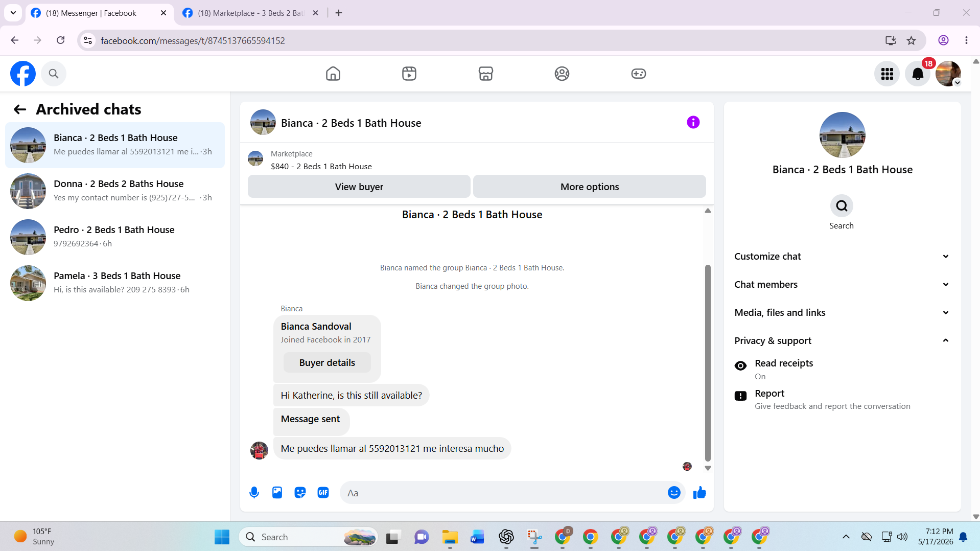The width and height of the screenshot is (980, 551).
Task: Open Microsoft Word from taskbar
Action: point(478,537)
